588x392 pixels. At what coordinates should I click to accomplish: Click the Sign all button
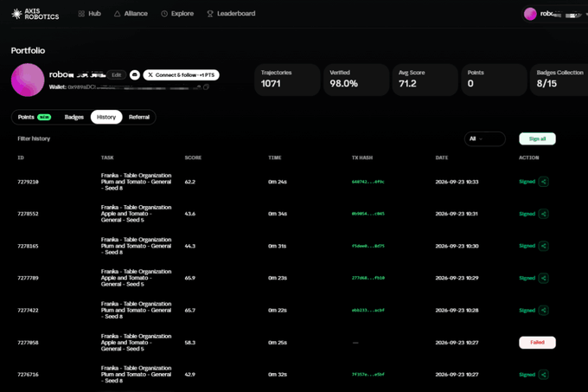coord(537,138)
